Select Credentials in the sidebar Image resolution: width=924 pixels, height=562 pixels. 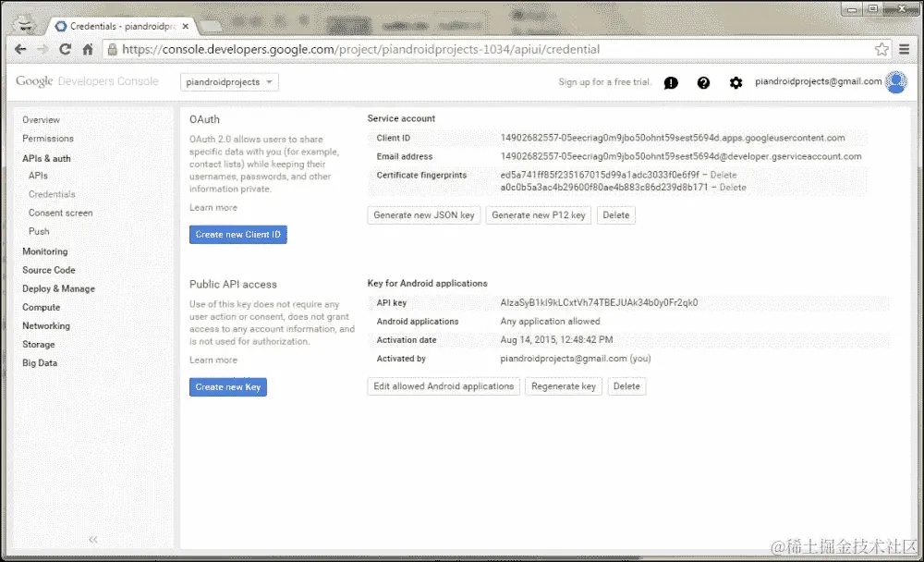click(52, 194)
